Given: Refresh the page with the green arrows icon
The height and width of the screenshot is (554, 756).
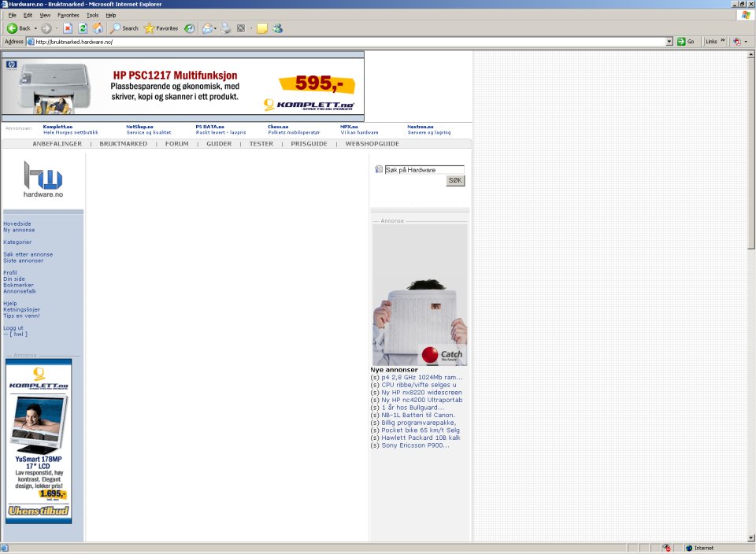Looking at the screenshot, I should click(83, 28).
